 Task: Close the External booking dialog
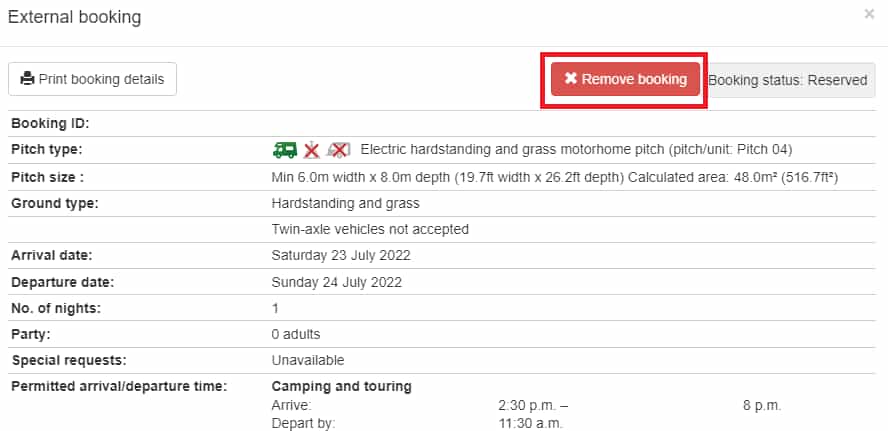pos(869,14)
